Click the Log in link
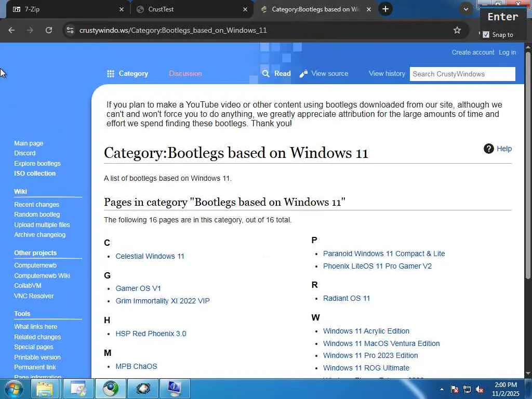The height and width of the screenshot is (399, 532). pyautogui.click(x=507, y=52)
